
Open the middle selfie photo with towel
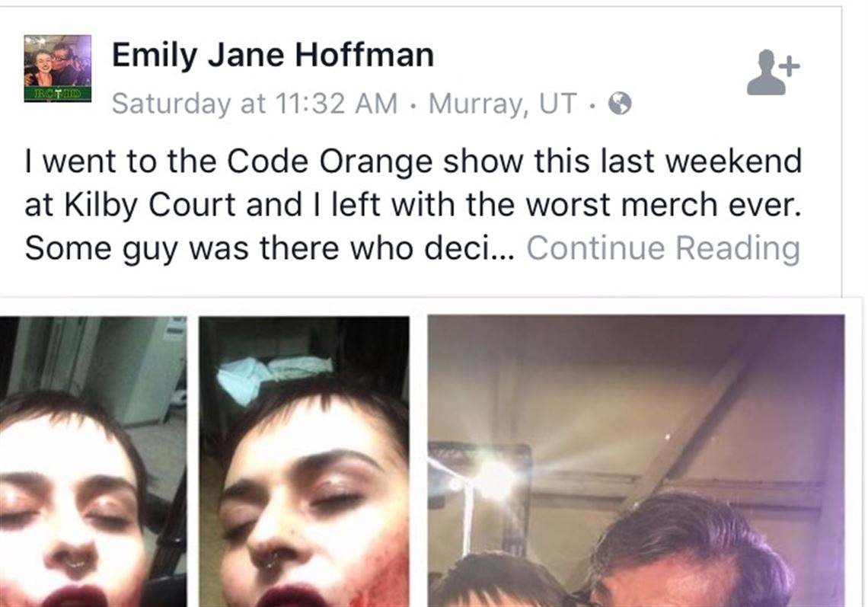coord(304,462)
